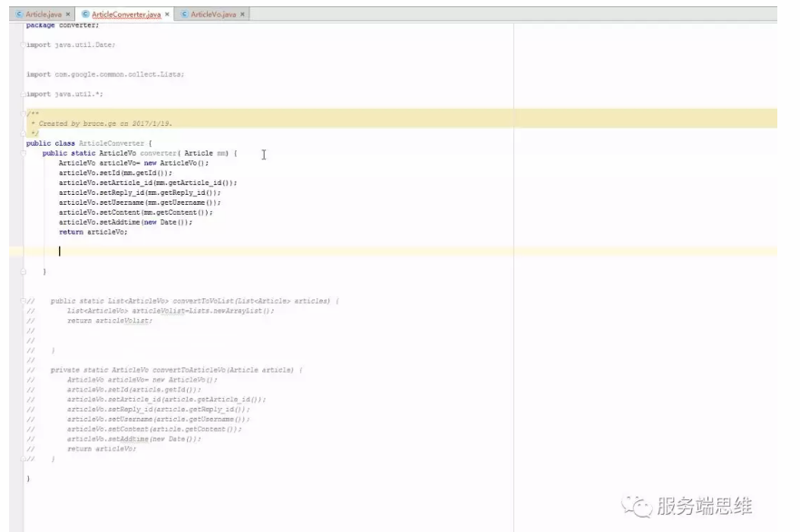Click the setContent(mm.getContent()) line
Viewport: 800px width, 532px height.
point(136,212)
